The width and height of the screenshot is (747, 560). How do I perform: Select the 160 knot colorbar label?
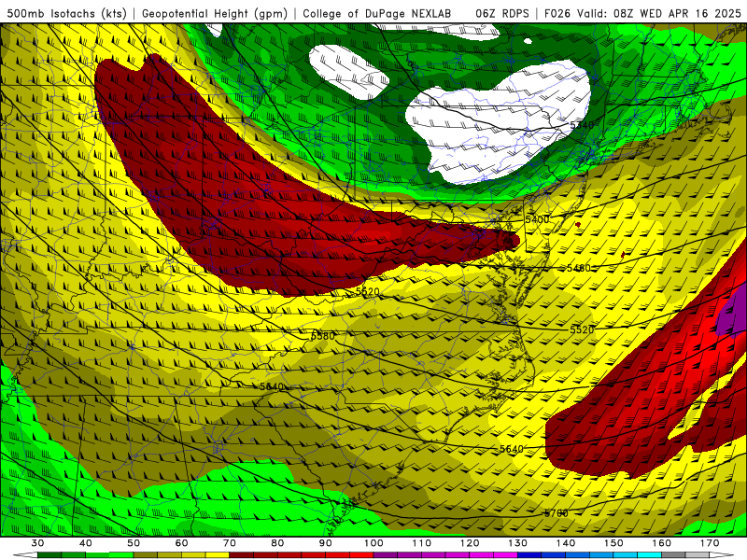pyautogui.click(x=662, y=543)
